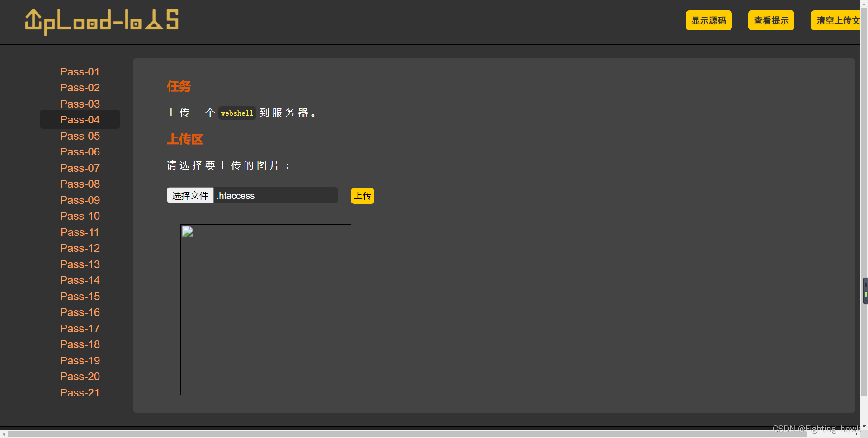Open Pass-14 challenge
The width and height of the screenshot is (868, 438).
[x=80, y=280]
